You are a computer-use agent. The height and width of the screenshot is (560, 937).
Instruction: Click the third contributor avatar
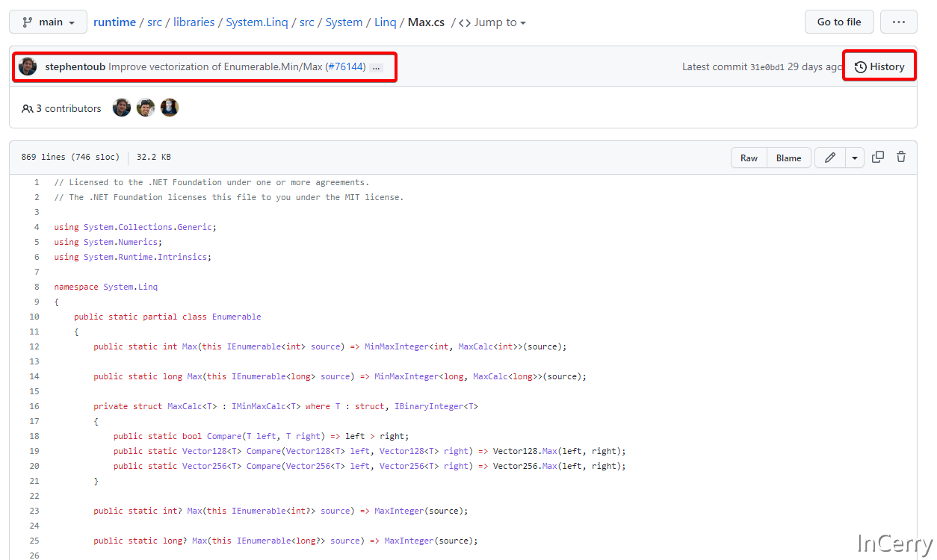[x=170, y=108]
